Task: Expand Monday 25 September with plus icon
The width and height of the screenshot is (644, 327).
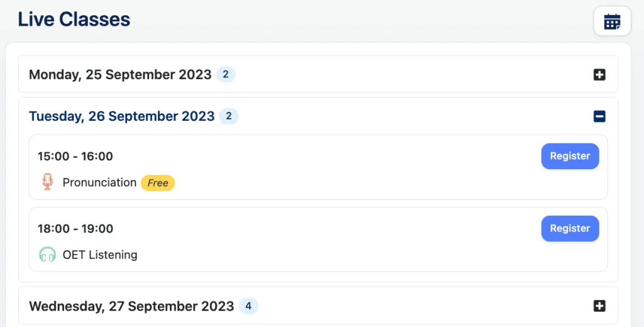Action: click(x=599, y=75)
